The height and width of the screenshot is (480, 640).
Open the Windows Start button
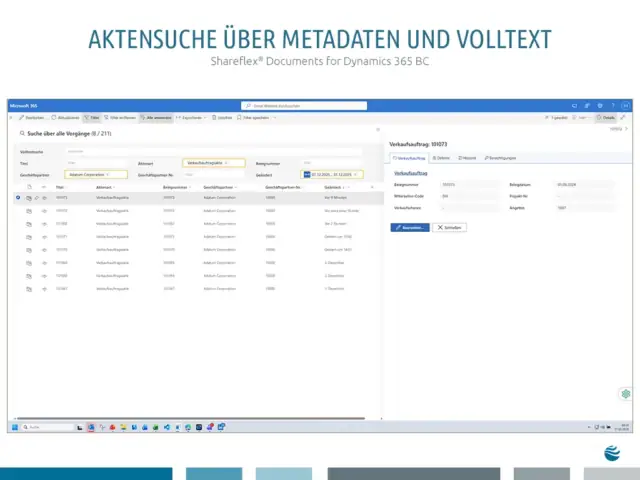coord(15,427)
